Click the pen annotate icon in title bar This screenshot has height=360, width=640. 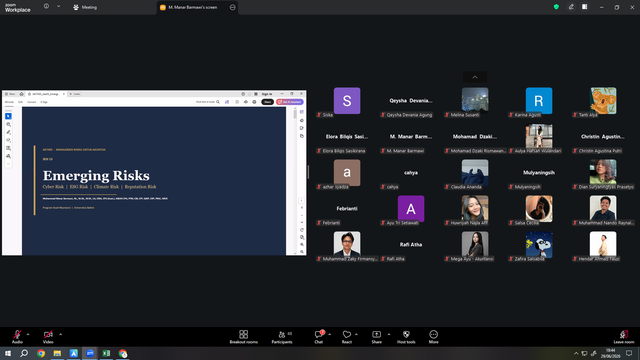pos(571,7)
